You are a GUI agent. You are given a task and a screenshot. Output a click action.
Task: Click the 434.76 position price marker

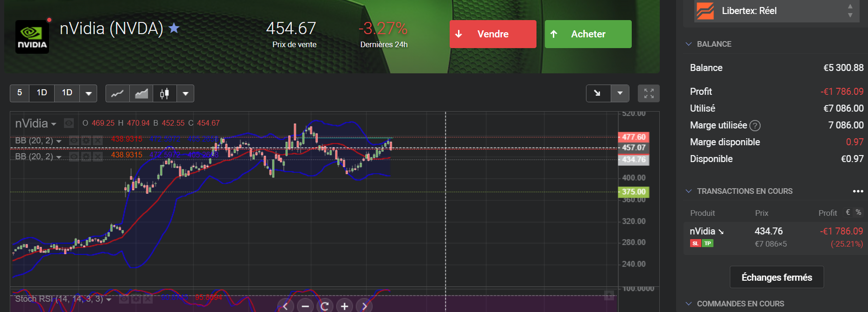[633, 160]
